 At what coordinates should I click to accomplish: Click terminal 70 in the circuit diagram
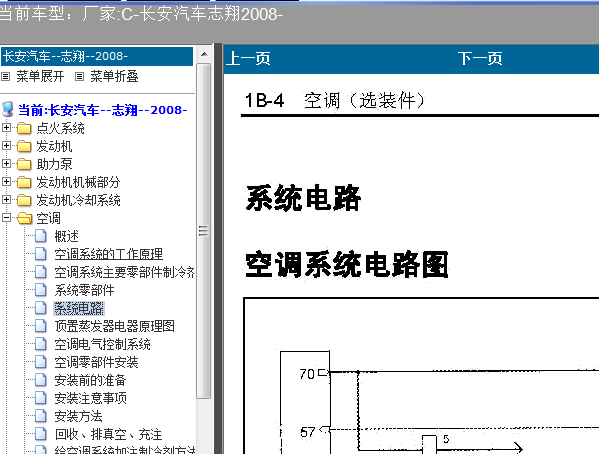307,373
